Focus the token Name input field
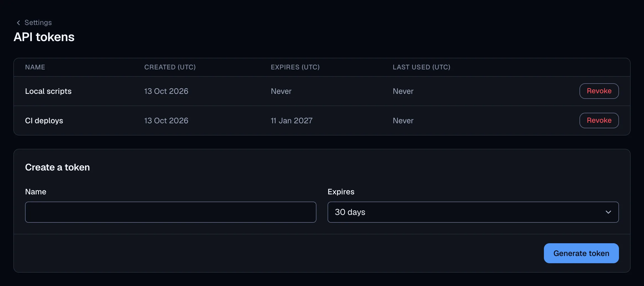 pyautogui.click(x=171, y=212)
